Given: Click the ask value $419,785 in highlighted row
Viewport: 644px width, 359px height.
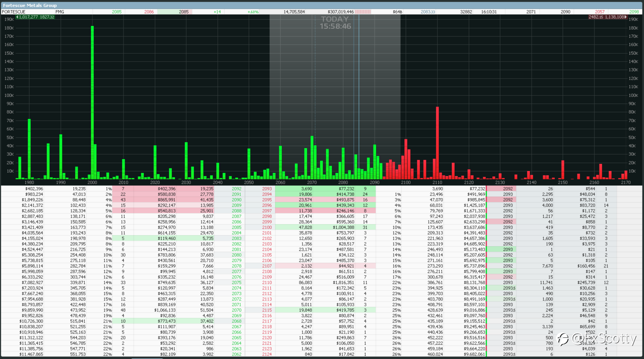Looking at the screenshot, I should tap(345, 310).
